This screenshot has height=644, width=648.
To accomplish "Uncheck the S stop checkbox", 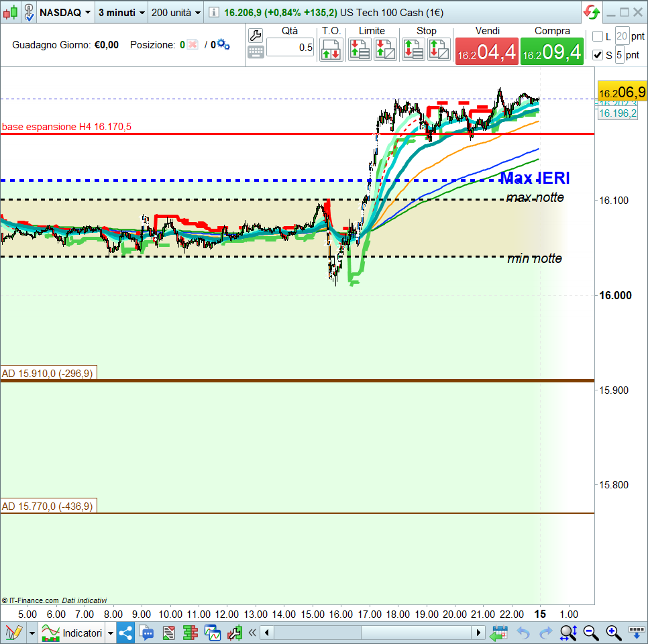I will coord(597,55).
